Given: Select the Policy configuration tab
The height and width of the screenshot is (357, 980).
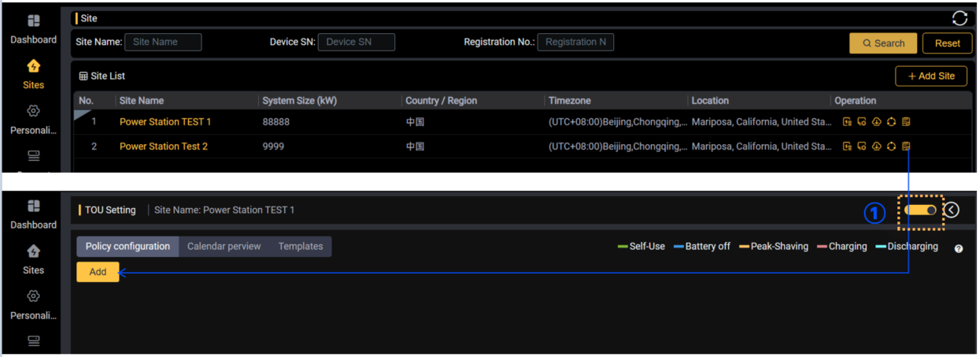Looking at the screenshot, I should coord(128,247).
